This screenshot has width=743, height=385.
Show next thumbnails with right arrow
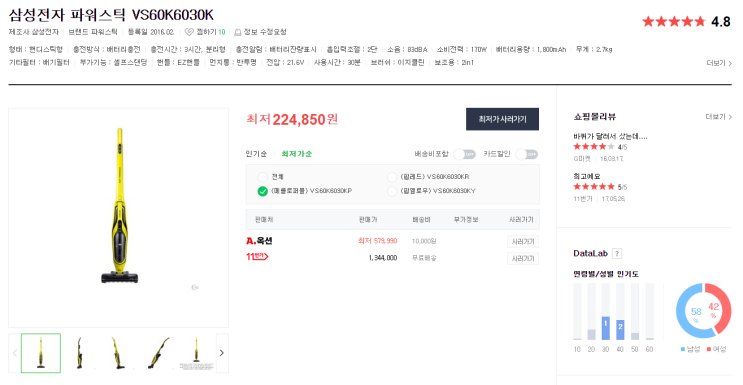point(222,353)
